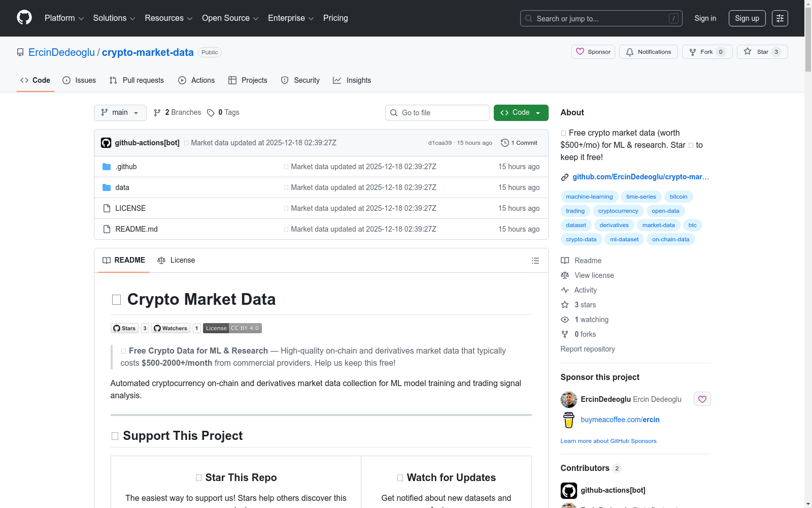This screenshot has height=508, width=812.
Task: Click the GitHub logo home icon
Action: pos(24,18)
